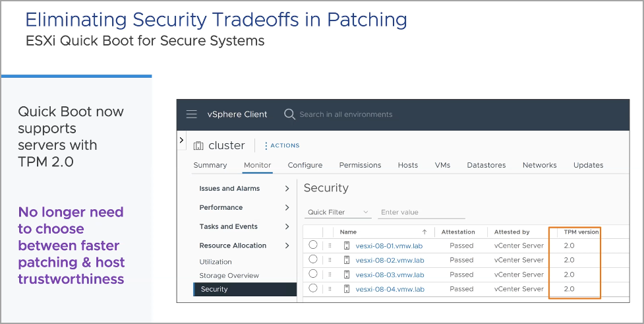The image size is (644, 324).
Task: Click the host icon beside vesxi-08-01.vmw.lab
Action: [x=347, y=246]
